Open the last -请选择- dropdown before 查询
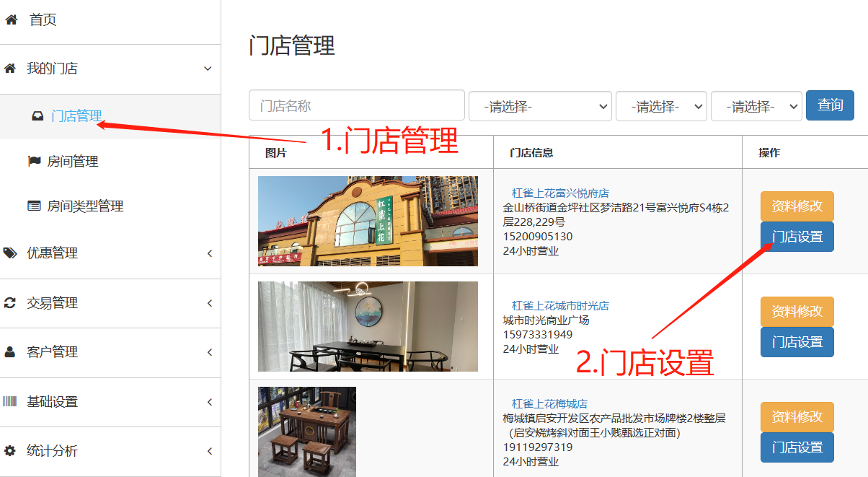 coord(756,106)
